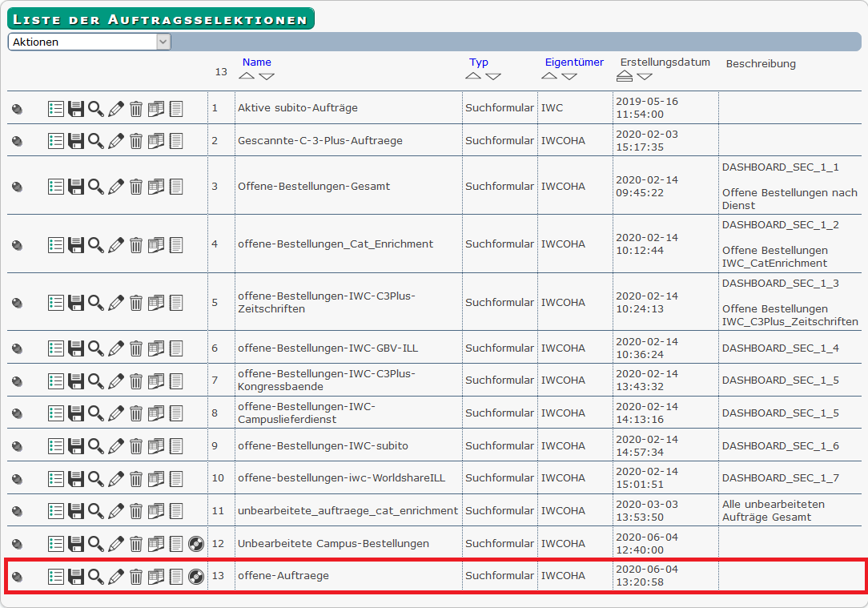Click the offene-Bestellungen-IWC-Campuslieferdienst row name
Image resolution: width=868 pixels, height=608 pixels.
[306, 413]
